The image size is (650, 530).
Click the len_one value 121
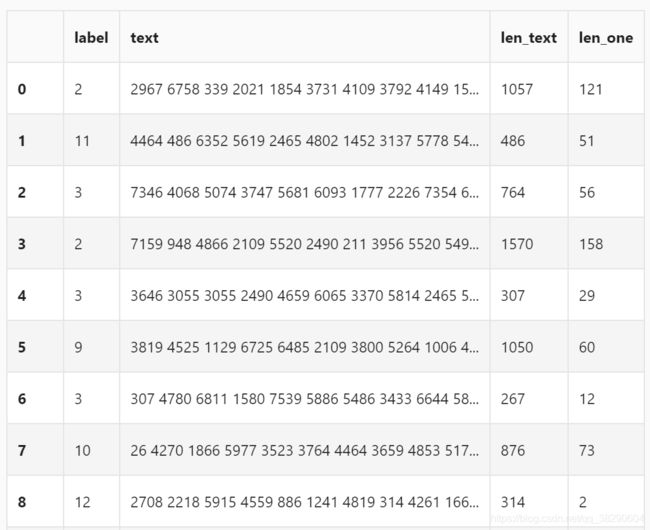[x=590, y=89]
